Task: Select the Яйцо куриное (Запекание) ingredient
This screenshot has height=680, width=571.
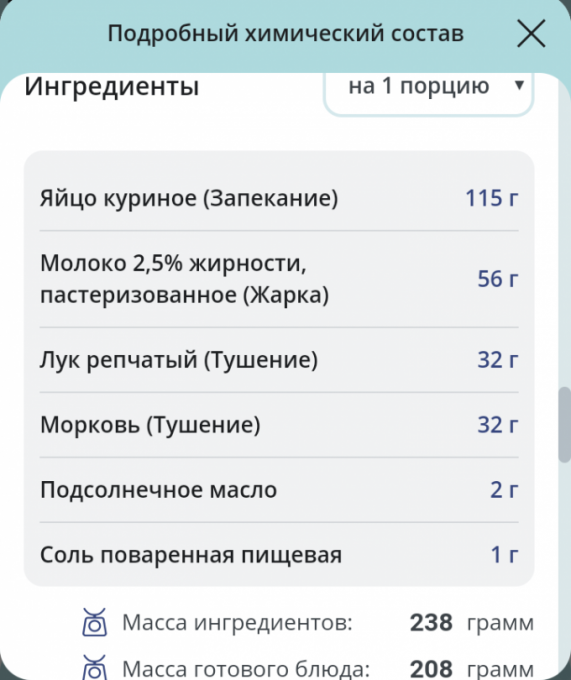Action: pyautogui.click(x=279, y=198)
